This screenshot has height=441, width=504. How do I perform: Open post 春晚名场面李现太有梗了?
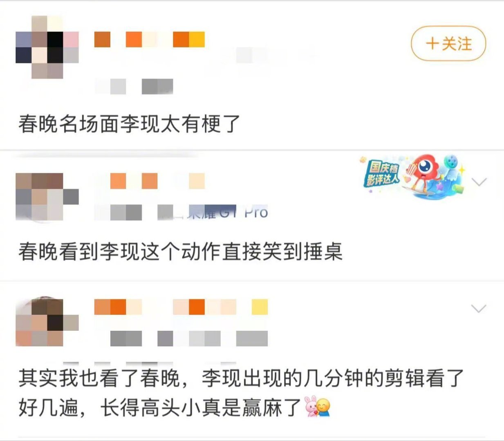coord(129,124)
